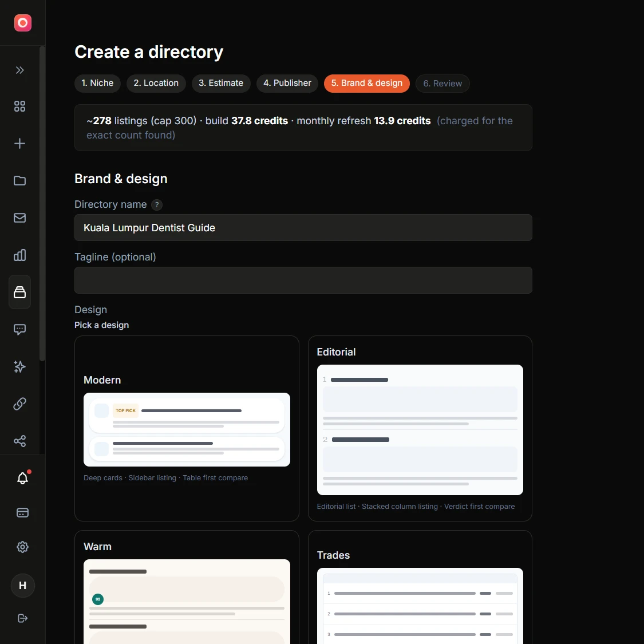Viewport: 644px width, 644px height.
Task: Expand the sidebar with double-chevron icon
Action: coord(19,70)
